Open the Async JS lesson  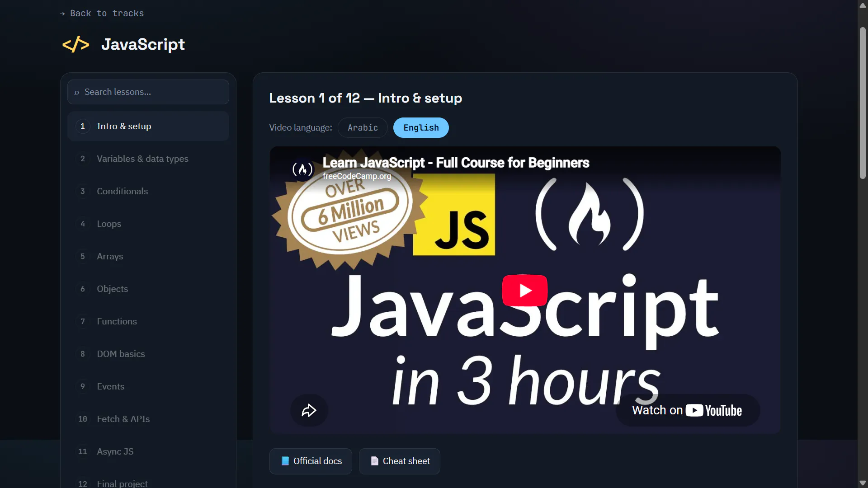pyautogui.click(x=148, y=452)
